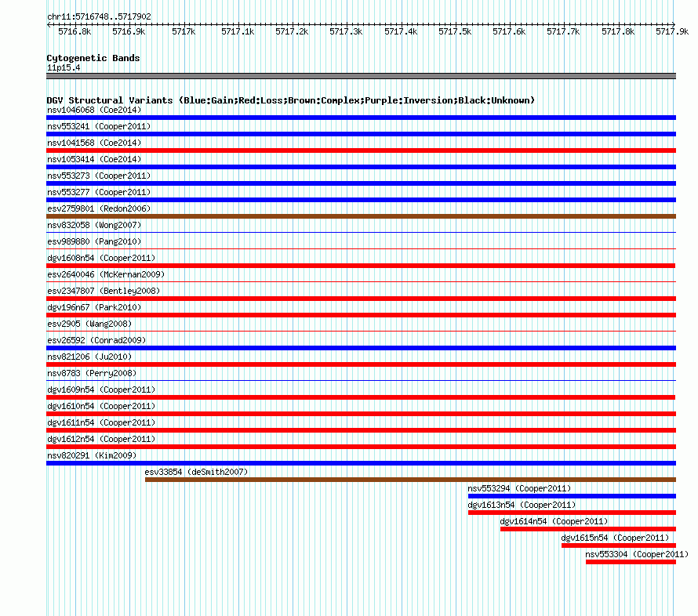Screen dimensions: 698x616
Task: Click the nsv1053414 (Coe2014) label
Action: tap(94, 159)
